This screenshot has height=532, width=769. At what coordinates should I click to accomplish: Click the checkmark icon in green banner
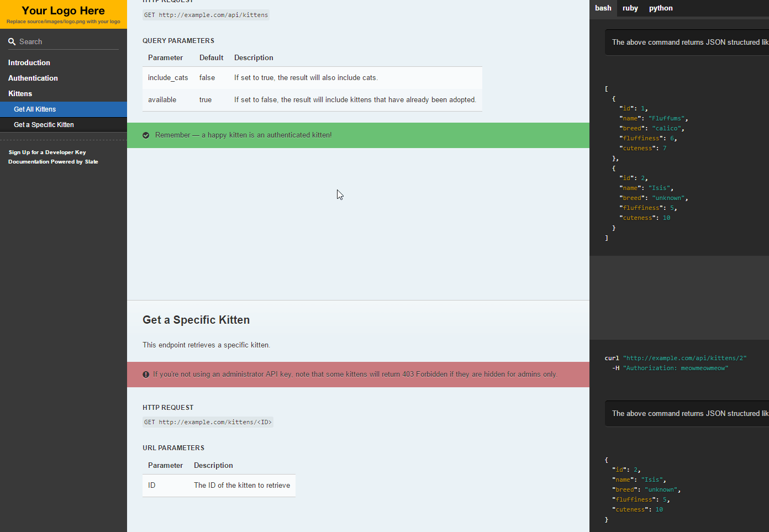click(x=145, y=135)
